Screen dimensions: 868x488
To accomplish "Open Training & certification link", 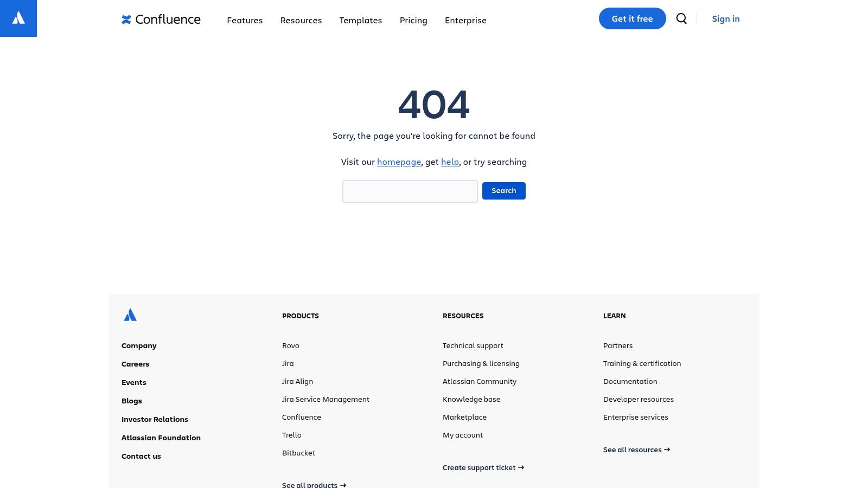I will coord(642,363).
